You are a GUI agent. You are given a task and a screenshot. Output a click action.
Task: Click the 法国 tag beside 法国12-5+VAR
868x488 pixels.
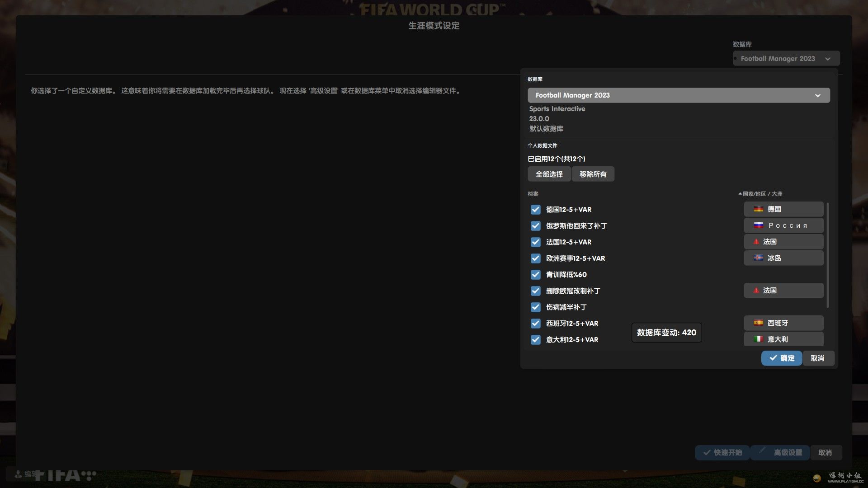783,242
